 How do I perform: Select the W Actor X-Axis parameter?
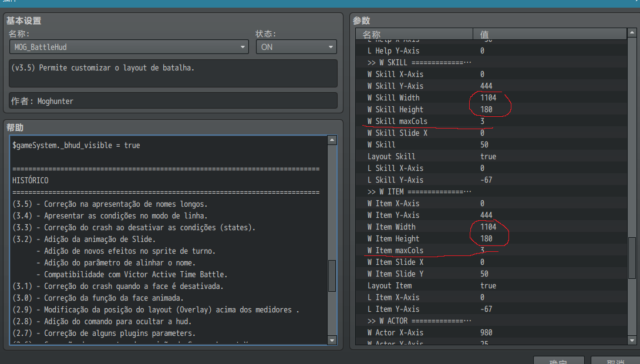[491, 332]
